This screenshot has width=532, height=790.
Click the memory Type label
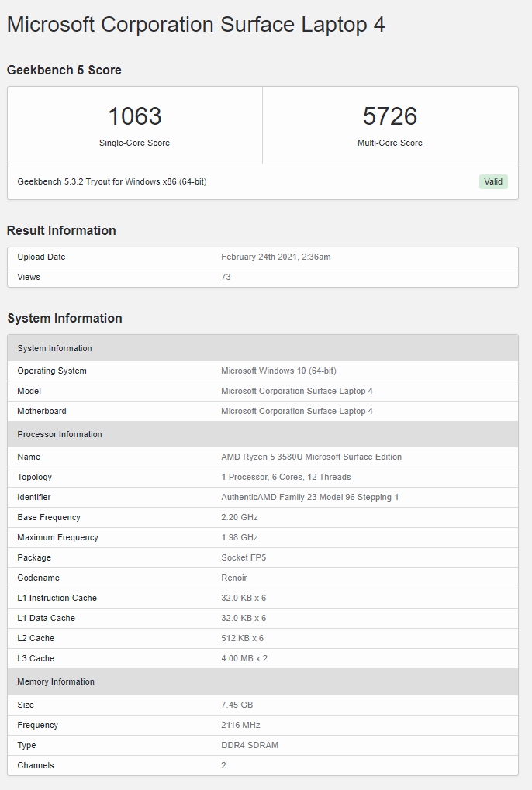(x=26, y=745)
